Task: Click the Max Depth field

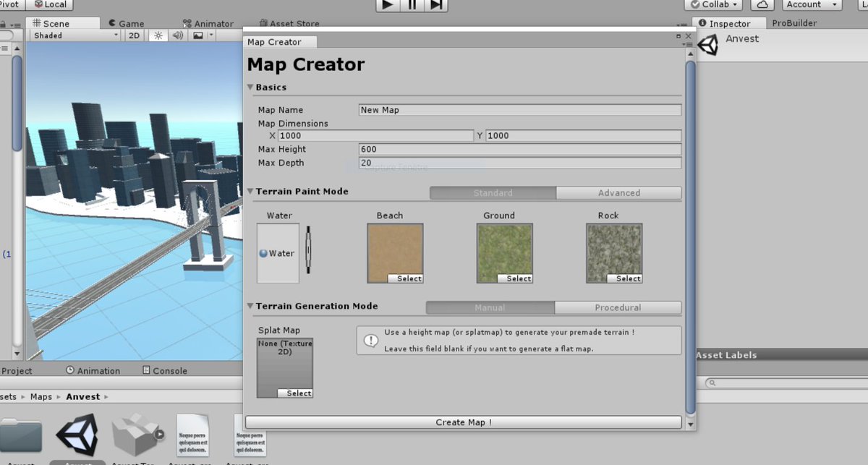Action: click(520, 163)
